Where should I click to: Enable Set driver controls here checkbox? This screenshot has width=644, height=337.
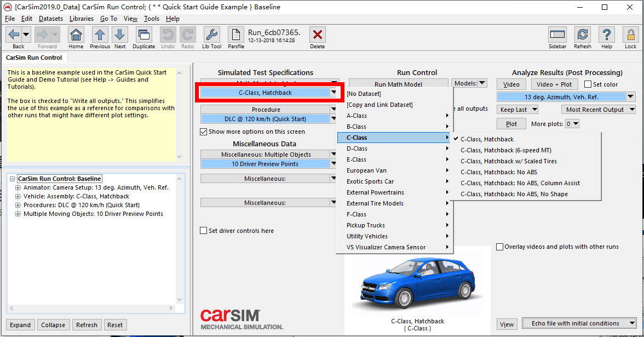pyautogui.click(x=203, y=231)
